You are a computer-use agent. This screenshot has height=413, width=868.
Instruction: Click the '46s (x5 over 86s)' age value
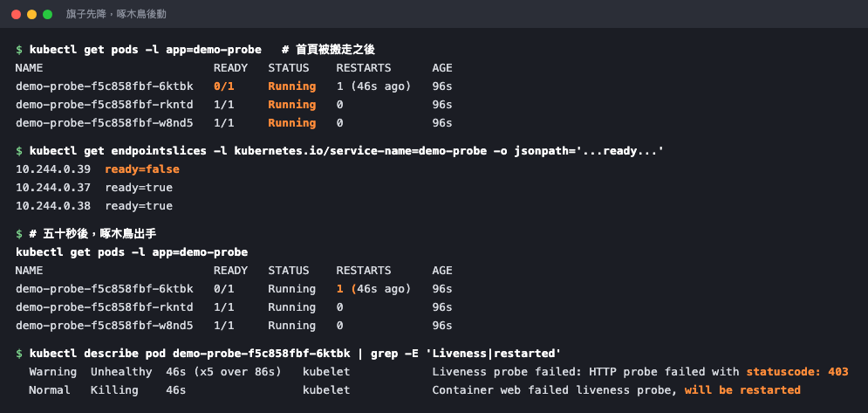pyautogui.click(x=223, y=372)
